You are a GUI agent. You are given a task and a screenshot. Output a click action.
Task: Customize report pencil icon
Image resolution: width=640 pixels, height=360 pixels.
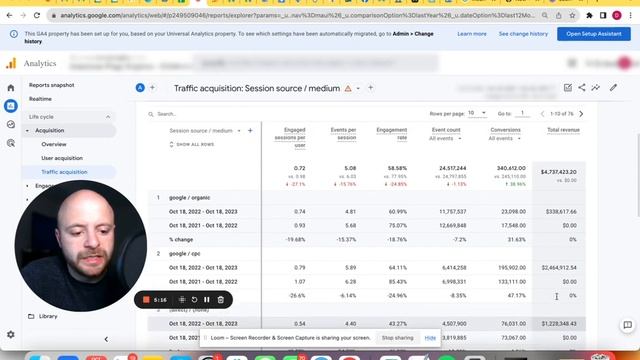pos(613,87)
